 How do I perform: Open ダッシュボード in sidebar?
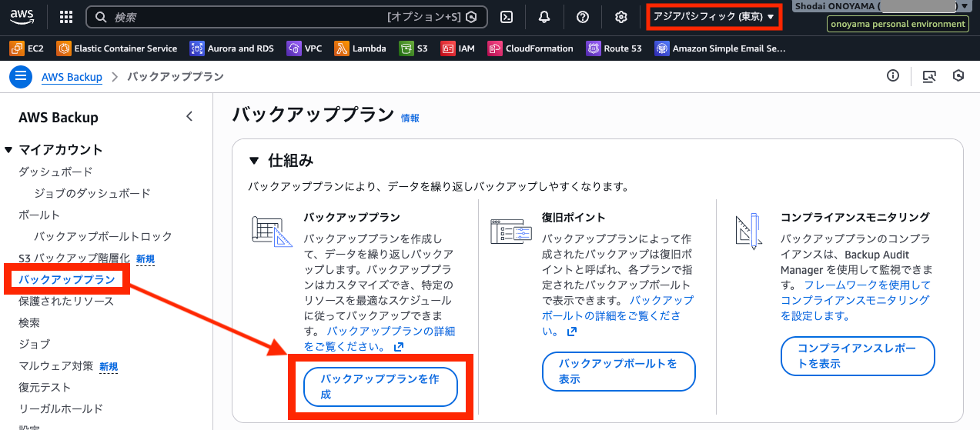55,172
